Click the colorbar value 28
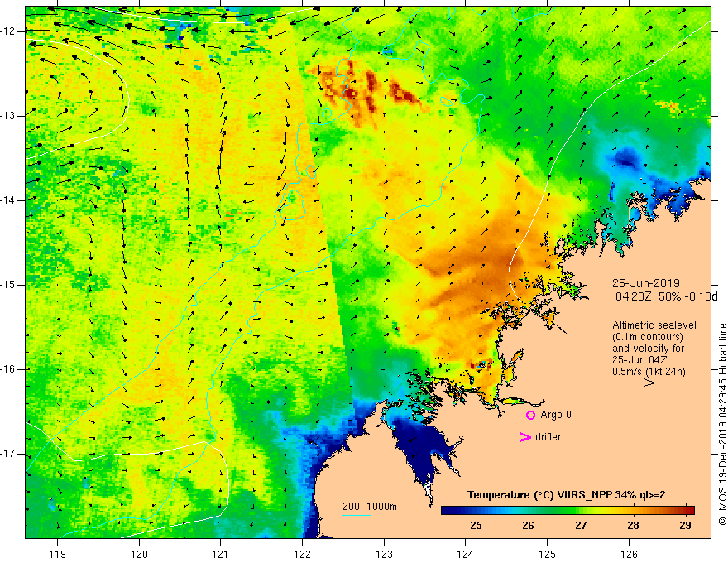Image resolution: width=728 pixels, height=563 pixels. tap(633, 526)
